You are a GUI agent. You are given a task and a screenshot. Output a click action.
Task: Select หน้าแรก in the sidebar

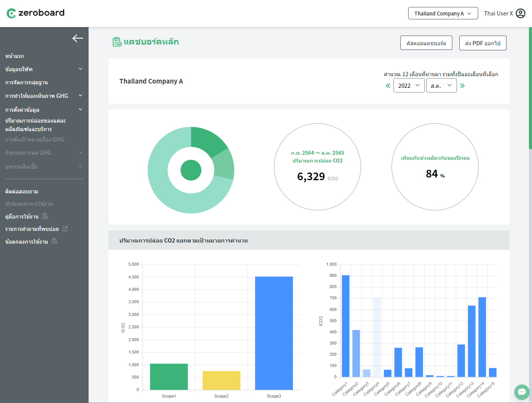point(15,56)
